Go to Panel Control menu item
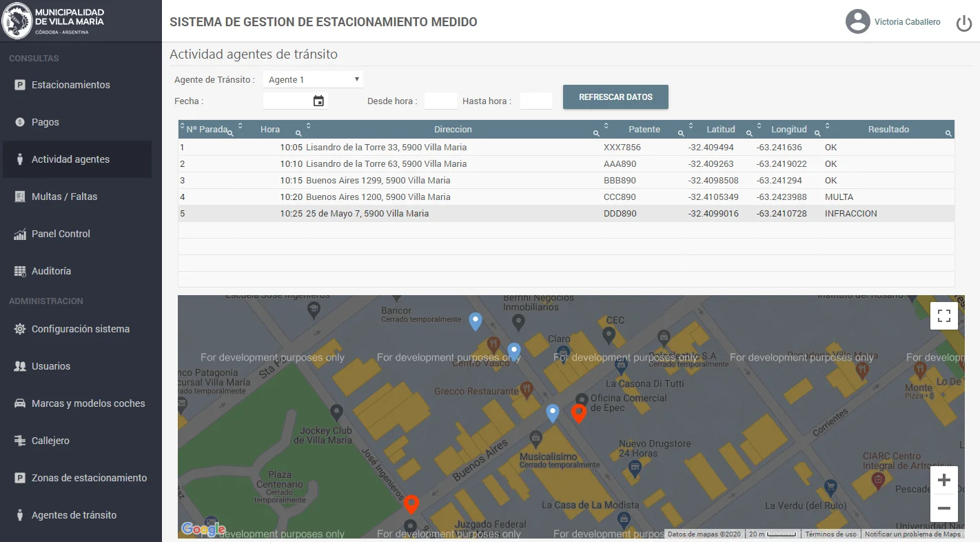This screenshot has height=542, width=980. pos(61,234)
